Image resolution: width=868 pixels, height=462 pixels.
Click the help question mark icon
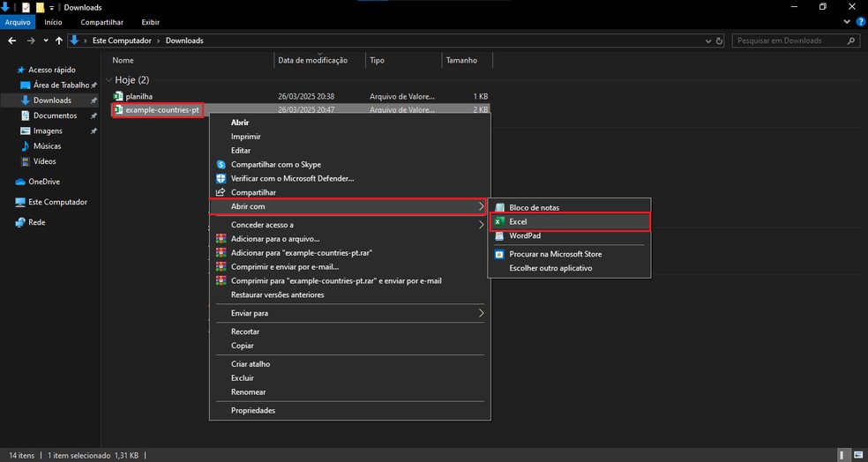click(860, 21)
